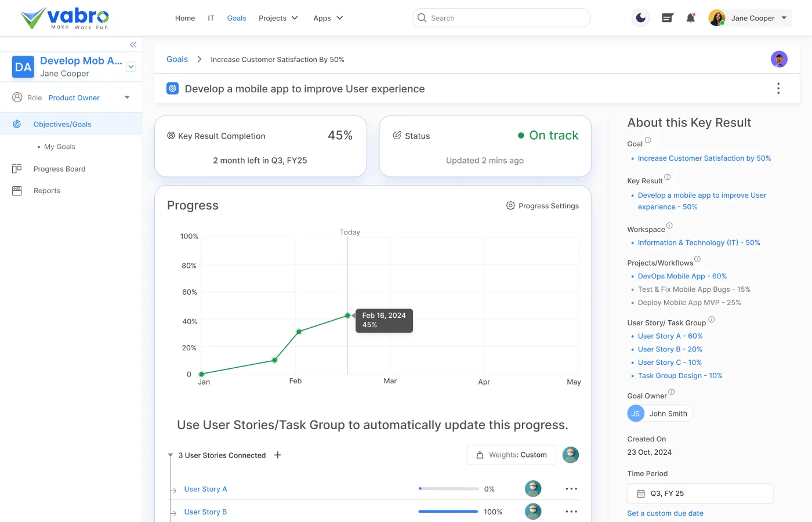Expand the Jane Cooper account dropdown
Screen dimensions: 812x522
[784, 18]
